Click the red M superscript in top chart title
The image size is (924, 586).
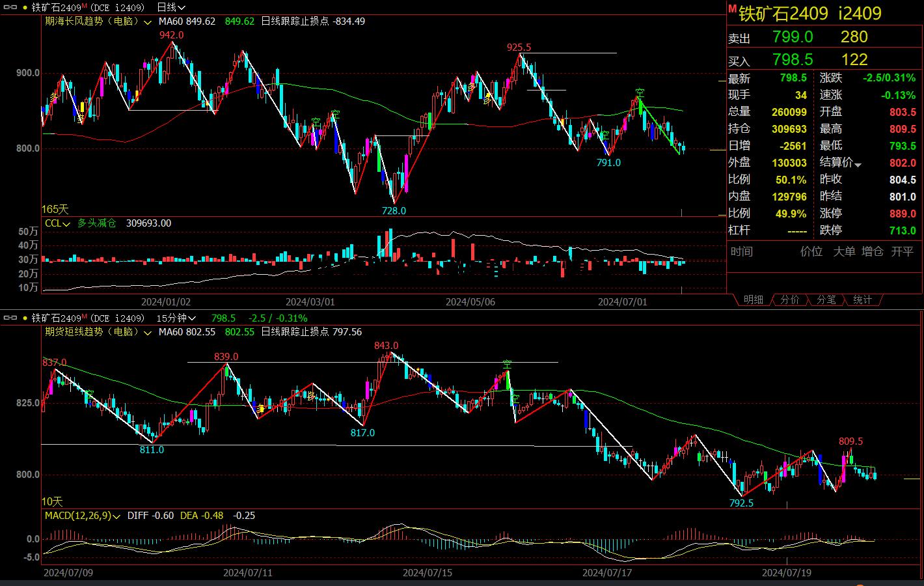click(x=85, y=6)
